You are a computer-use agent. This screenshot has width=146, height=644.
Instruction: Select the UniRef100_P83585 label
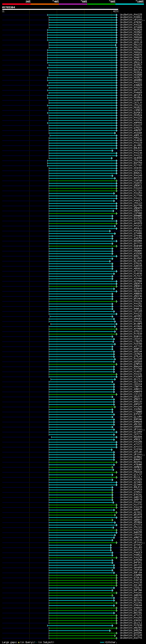(x=131, y=75)
